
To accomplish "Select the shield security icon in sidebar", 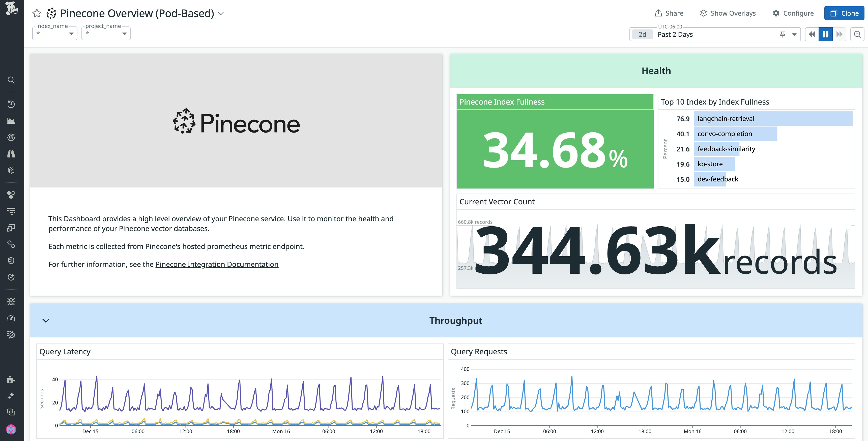I will click(11, 260).
